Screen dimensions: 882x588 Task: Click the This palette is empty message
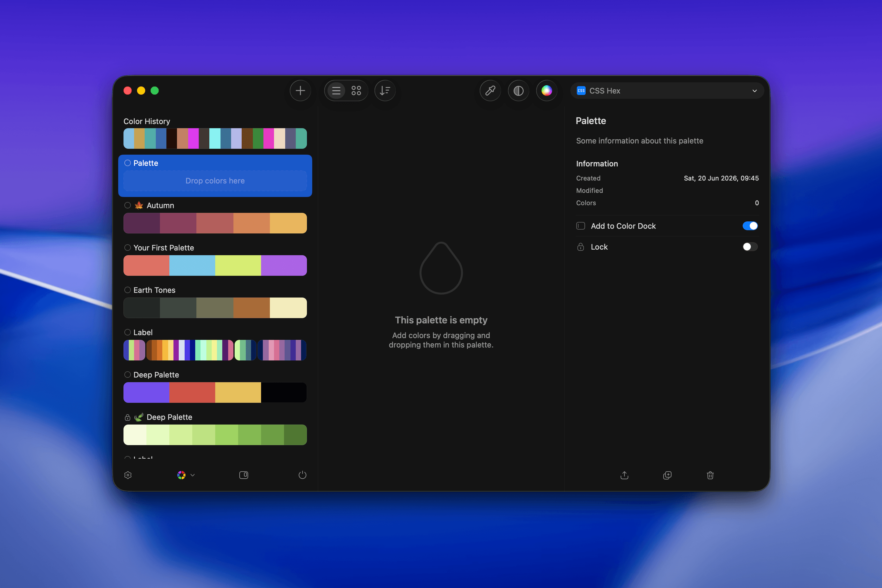click(x=441, y=320)
